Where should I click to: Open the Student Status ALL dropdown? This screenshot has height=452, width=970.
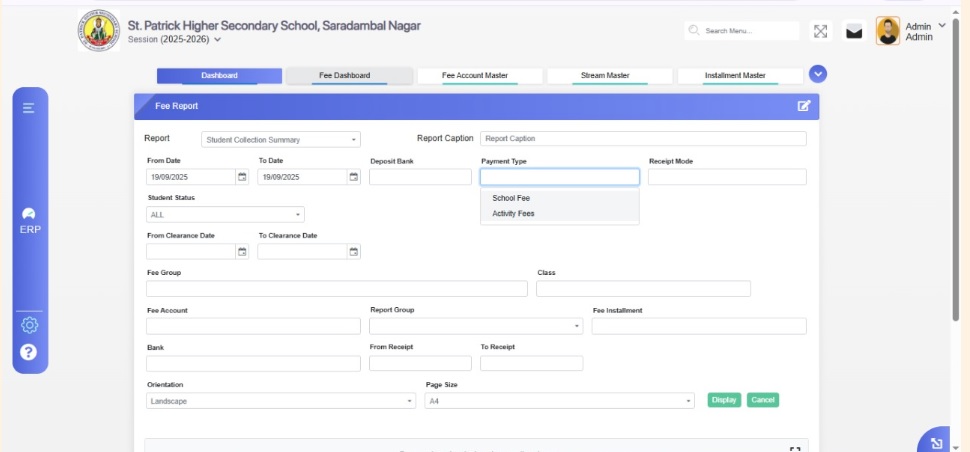click(225, 214)
